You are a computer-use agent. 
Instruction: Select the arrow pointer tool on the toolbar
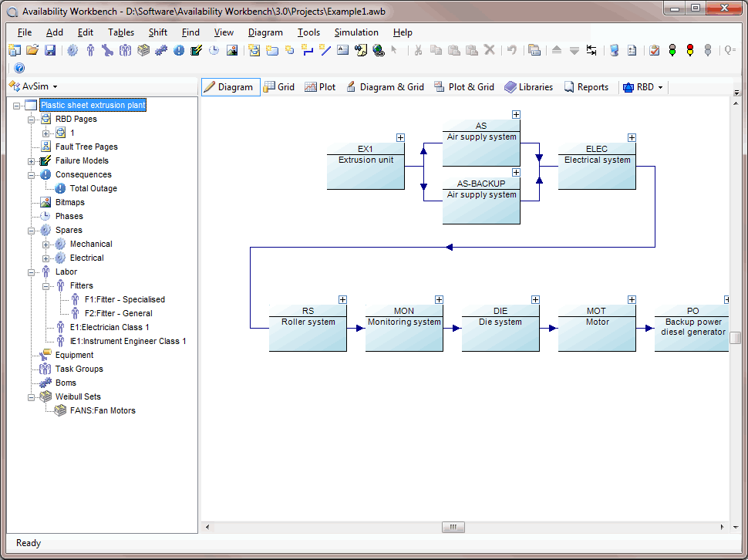tap(394, 49)
